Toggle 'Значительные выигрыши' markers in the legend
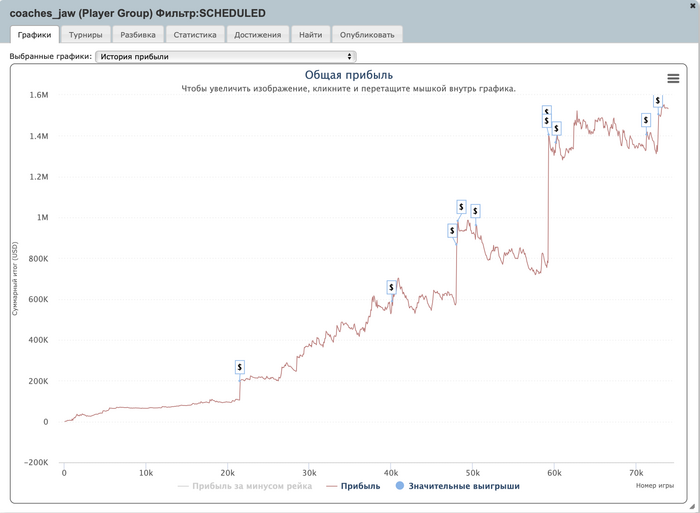 point(457,486)
